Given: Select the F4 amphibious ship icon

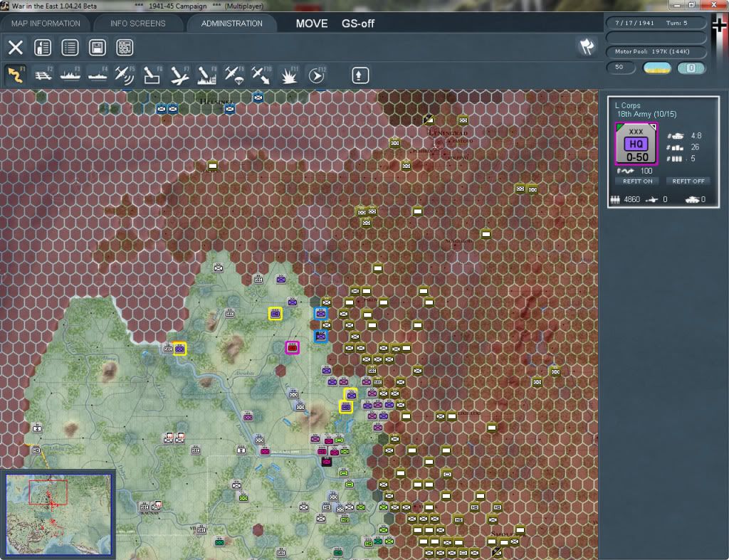Looking at the screenshot, I should pyautogui.click(x=98, y=75).
